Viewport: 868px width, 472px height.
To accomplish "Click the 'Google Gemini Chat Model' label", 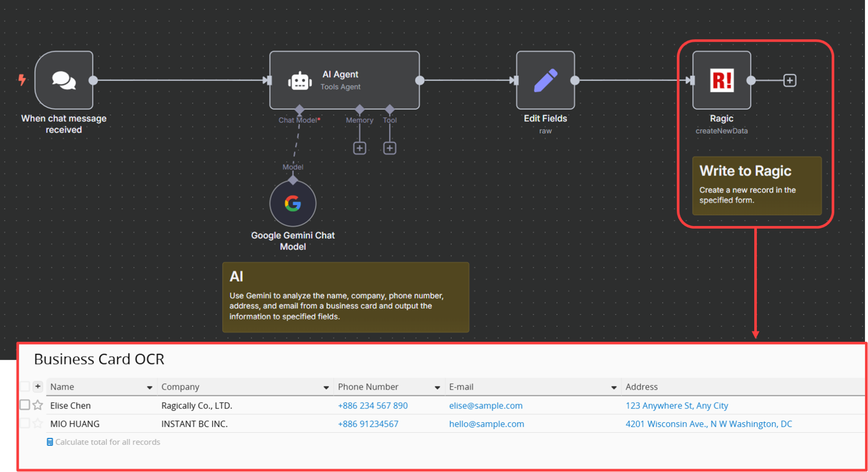I will (293, 241).
